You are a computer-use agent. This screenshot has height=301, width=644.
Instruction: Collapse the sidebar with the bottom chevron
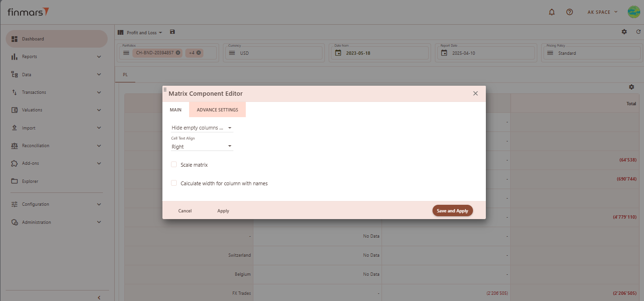pyautogui.click(x=99, y=298)
